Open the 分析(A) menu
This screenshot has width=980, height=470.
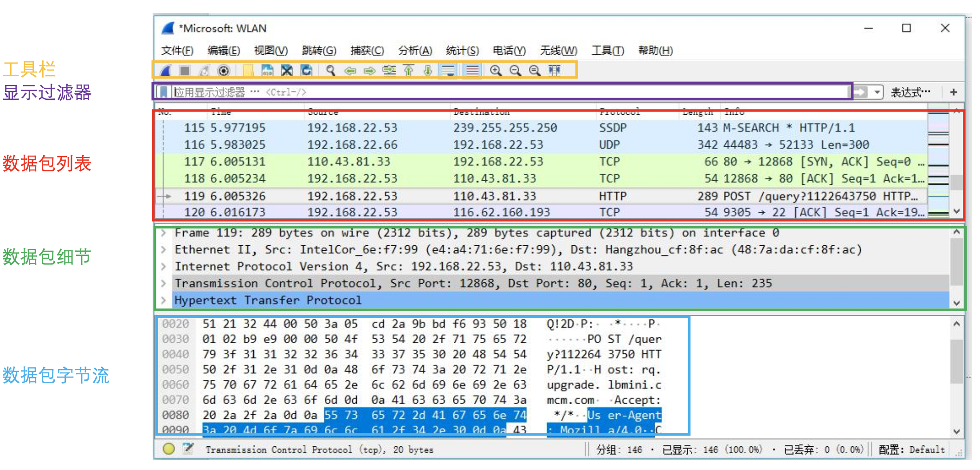[x=415, y=51]
